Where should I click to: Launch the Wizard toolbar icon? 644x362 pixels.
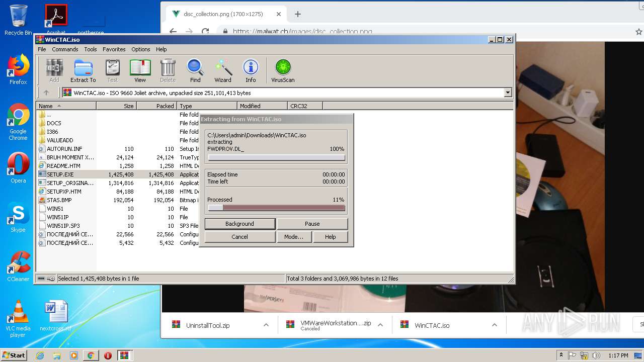point(223,70)
